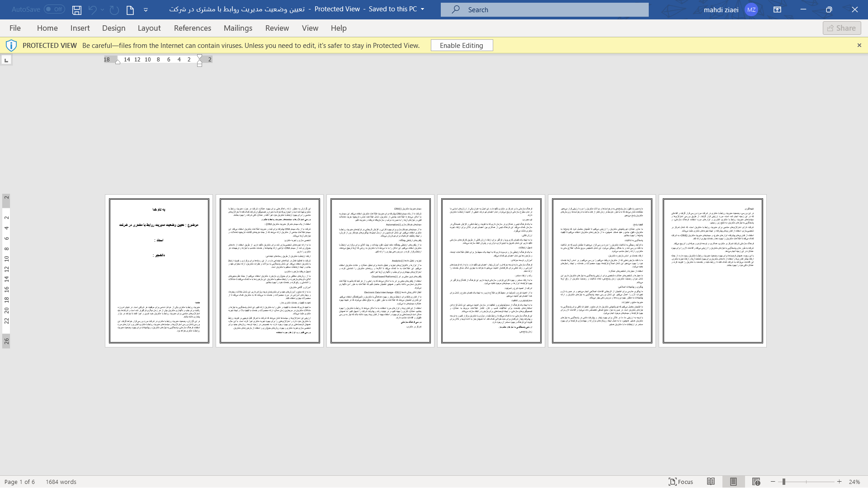
Task: Switch to Print Layout view icon
Action: [733, 482]
